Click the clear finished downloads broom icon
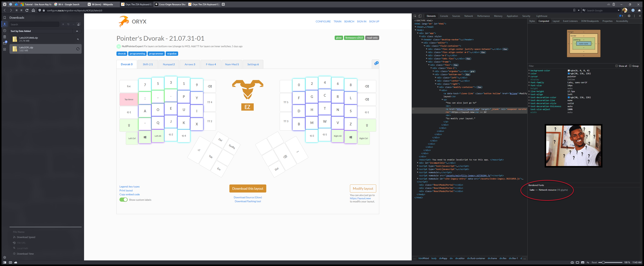644x266 pixels. click(x=78, y=24)
